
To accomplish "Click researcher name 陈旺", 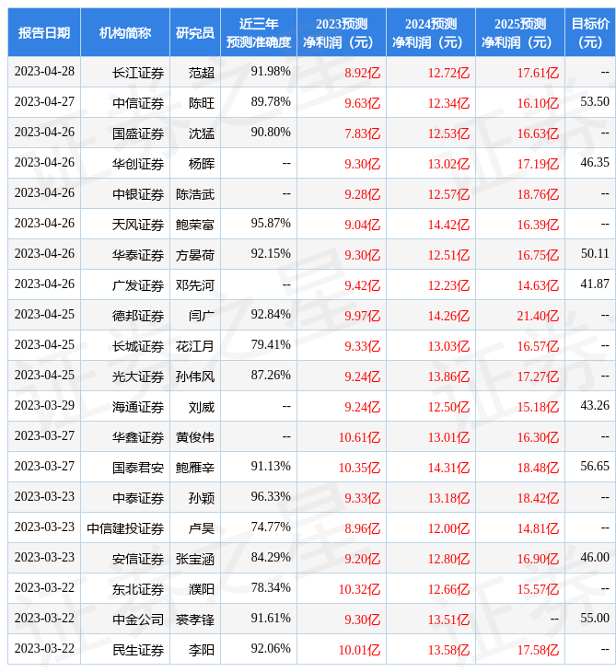I will point(202,103).
